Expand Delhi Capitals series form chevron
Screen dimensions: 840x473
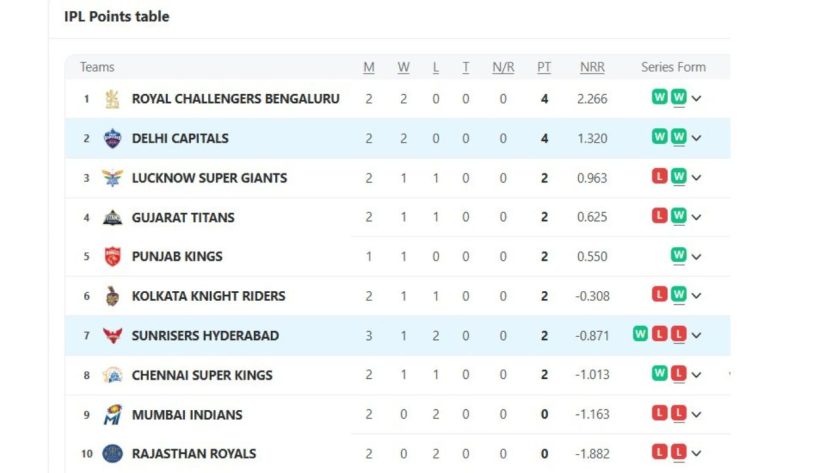pos(697,138)
